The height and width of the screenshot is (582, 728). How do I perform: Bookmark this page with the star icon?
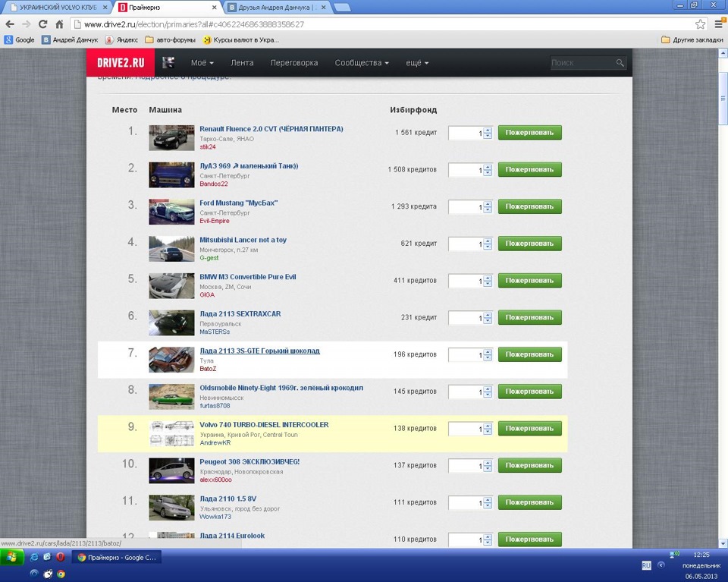tap(700, 24)
